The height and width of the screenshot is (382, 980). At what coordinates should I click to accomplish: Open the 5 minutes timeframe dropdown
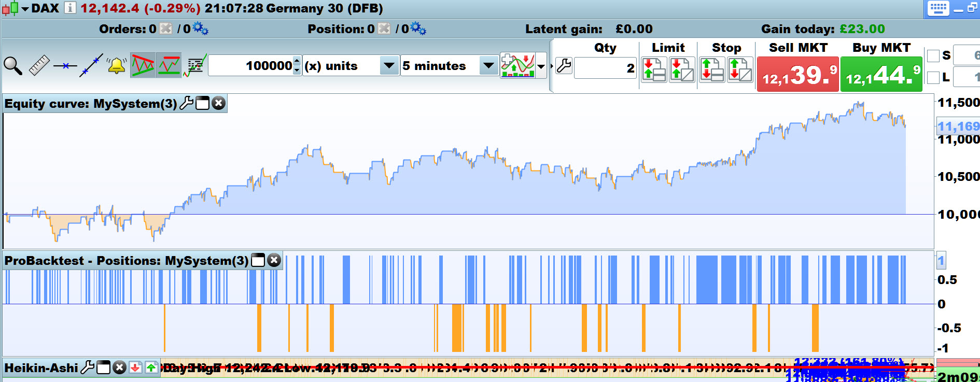[488, 66]
